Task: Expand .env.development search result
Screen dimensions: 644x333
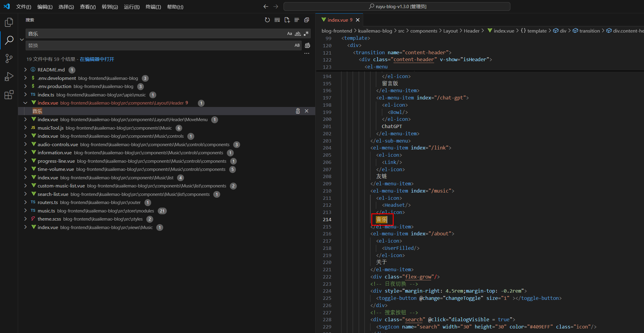Action: click(x=25, y=78)
